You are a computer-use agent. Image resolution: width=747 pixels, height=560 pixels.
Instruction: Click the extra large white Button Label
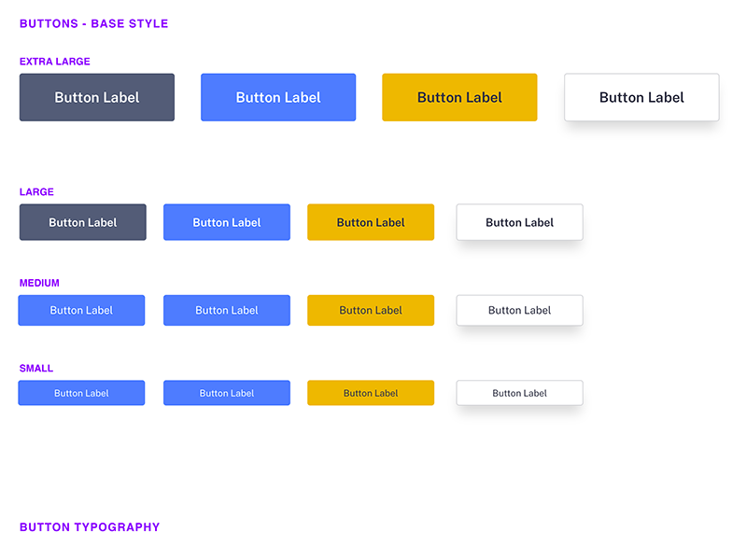coord(641,97)
